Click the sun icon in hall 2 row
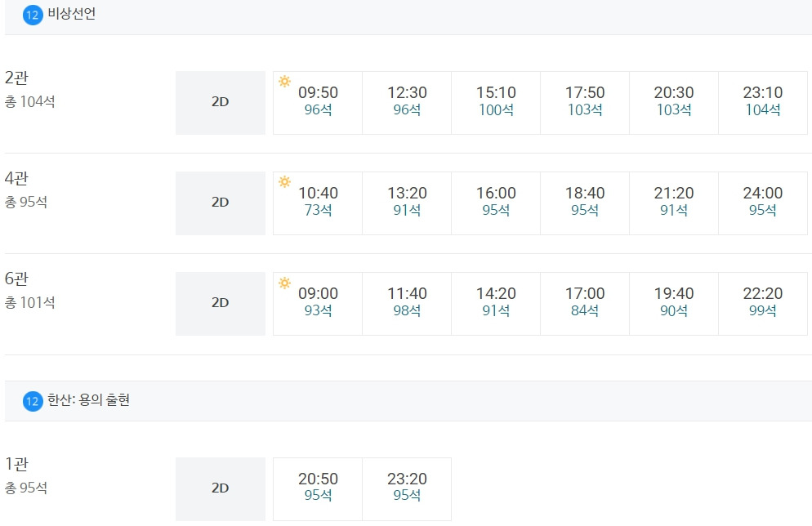 284,81
